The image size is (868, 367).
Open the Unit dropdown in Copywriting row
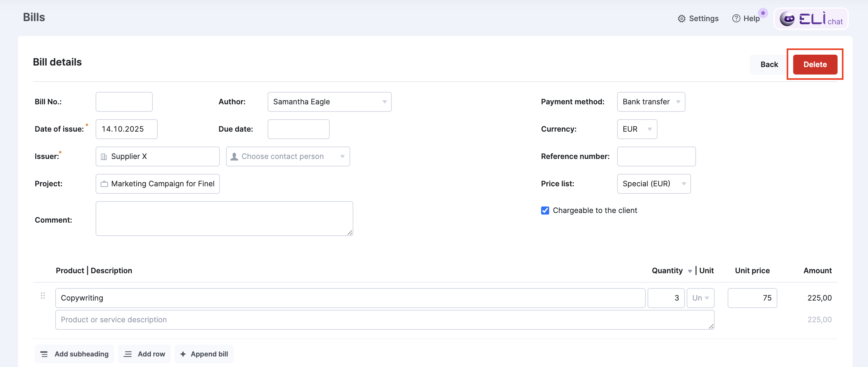coord(700,298)
